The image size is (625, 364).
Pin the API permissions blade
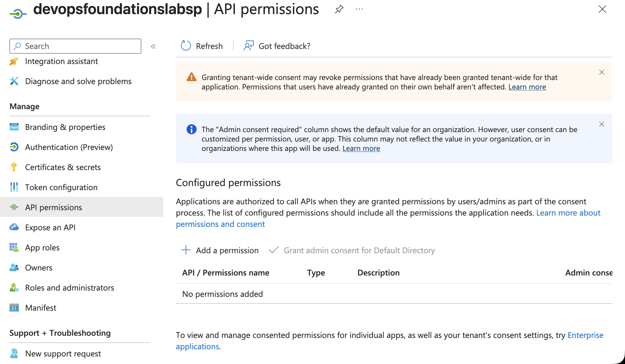[x=339, y=9]
